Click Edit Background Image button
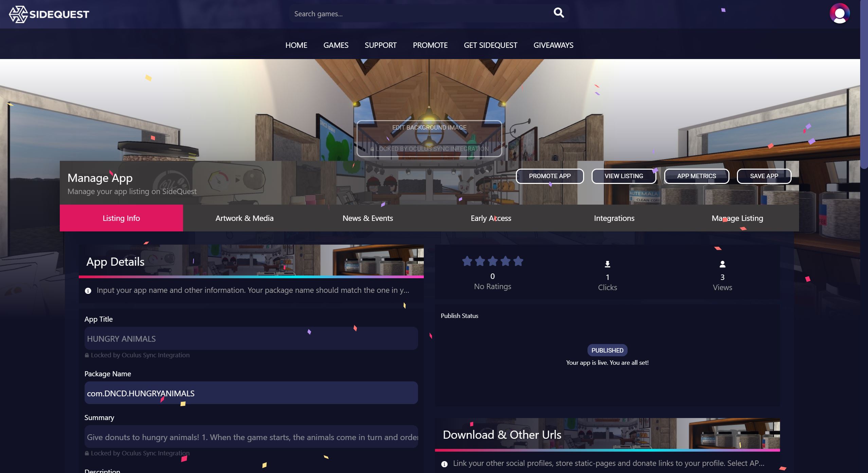This screenshot has height=473, width=868. click(x=429, y=138)
